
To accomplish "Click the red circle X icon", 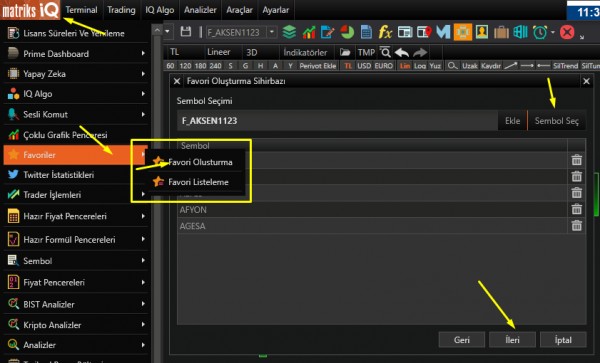I will point(567,32).
